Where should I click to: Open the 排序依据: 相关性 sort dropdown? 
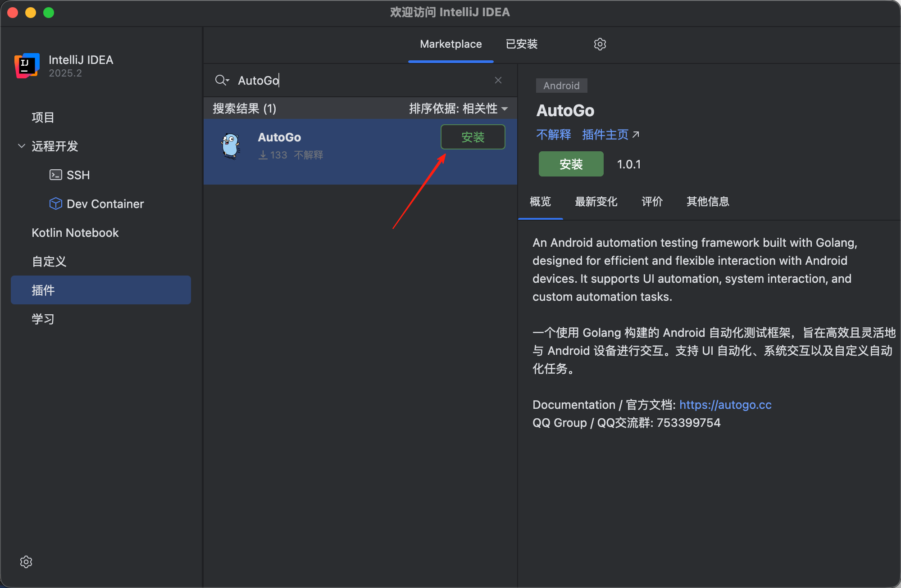click(x=458, y=109)
